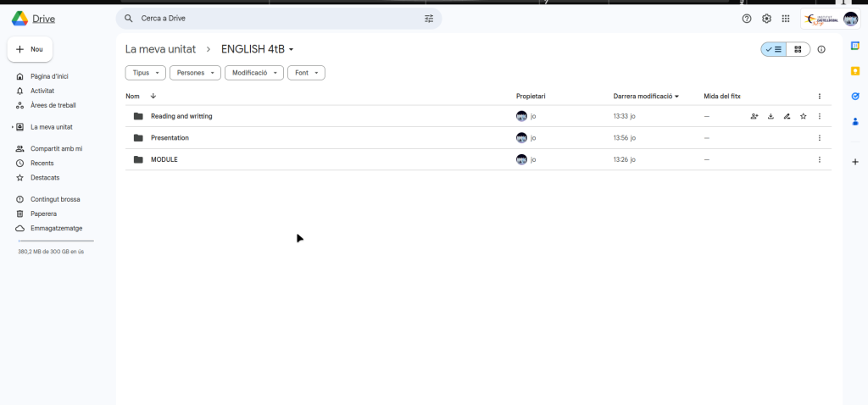The width and height of the screenshot is (868, 405).
Task: Navigate to La meva unitat breadcrumb
Action: coord(160,49)
